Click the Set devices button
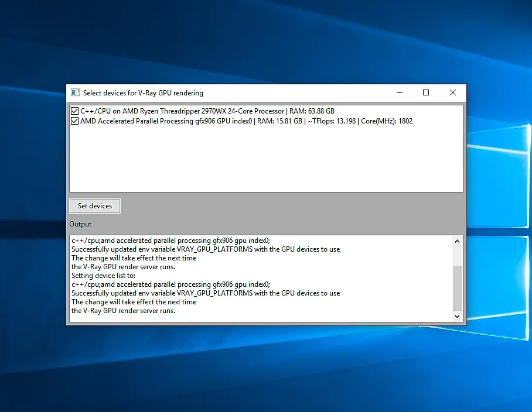Viewport: 532px width, 412px height. click(95, 206)
